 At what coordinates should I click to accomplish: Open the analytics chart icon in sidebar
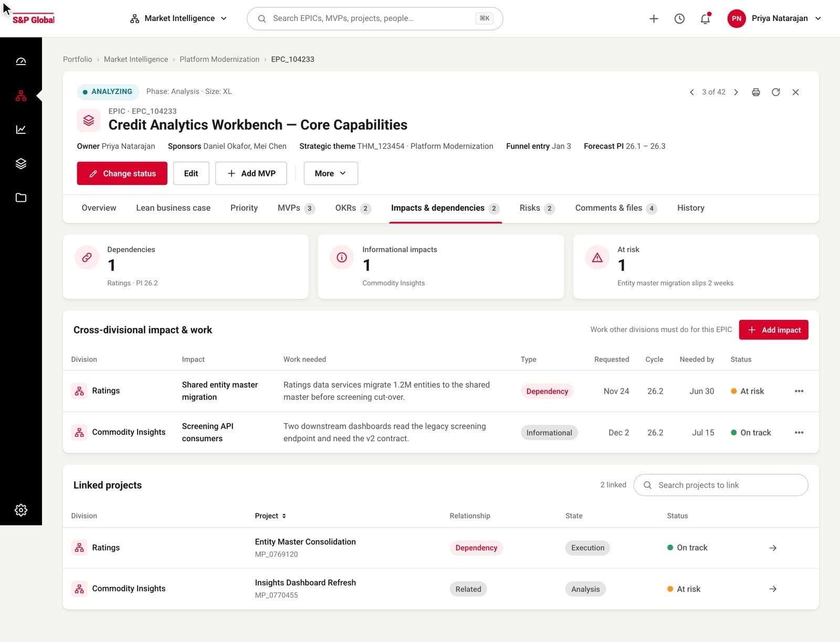[21, 129]
